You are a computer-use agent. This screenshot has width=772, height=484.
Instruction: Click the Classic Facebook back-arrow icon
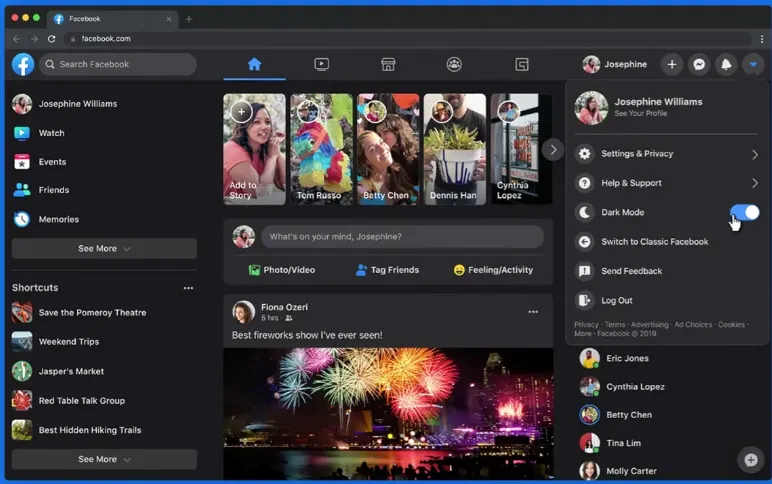[x=584, y=242]
